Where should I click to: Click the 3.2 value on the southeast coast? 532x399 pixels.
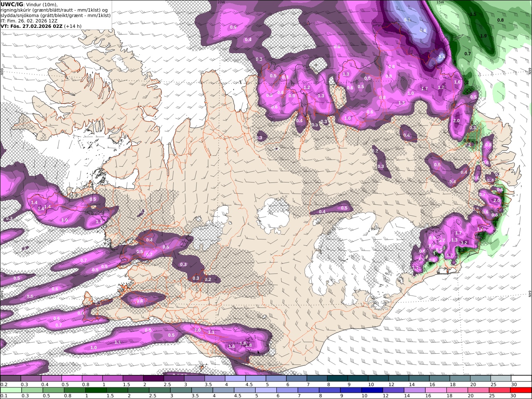point(464,243)
